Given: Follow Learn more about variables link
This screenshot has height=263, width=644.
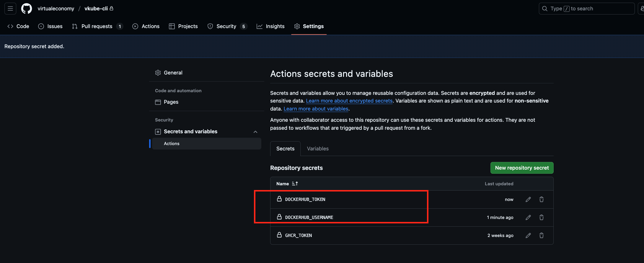Looking at the screenshot, I should (316, 109).
